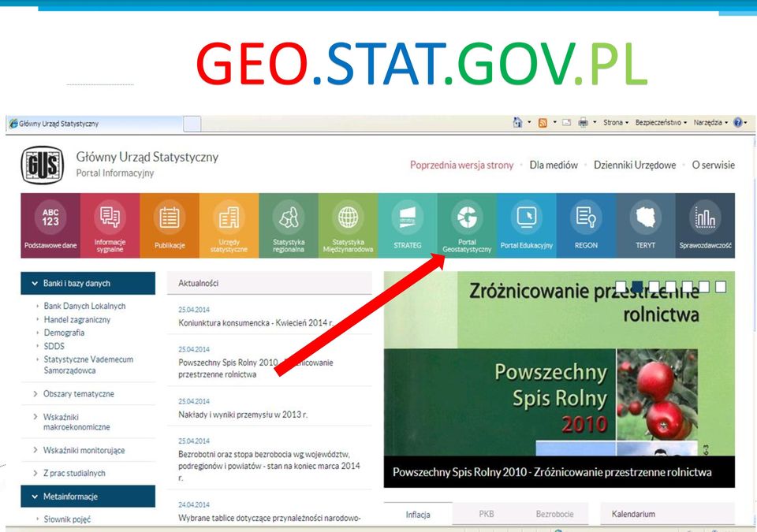
Task: Open the STRATEG tile
Action: tap(408, 225)
